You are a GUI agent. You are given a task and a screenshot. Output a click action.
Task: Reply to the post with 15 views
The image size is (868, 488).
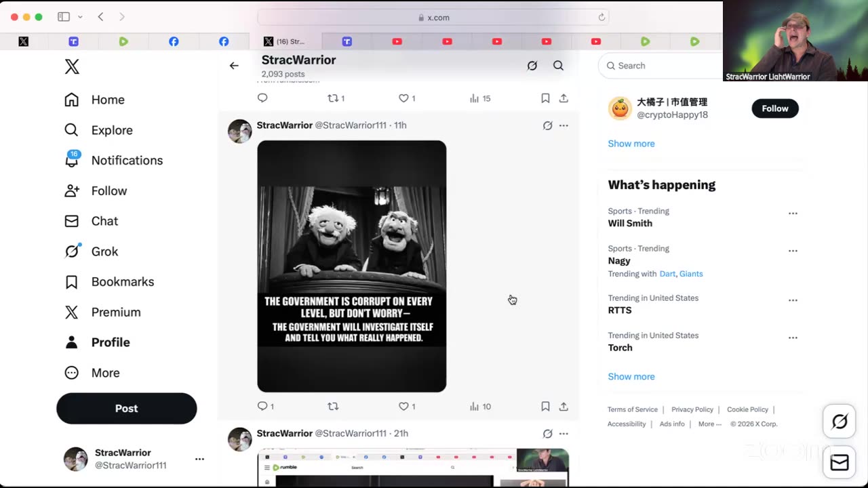(262, 98)
